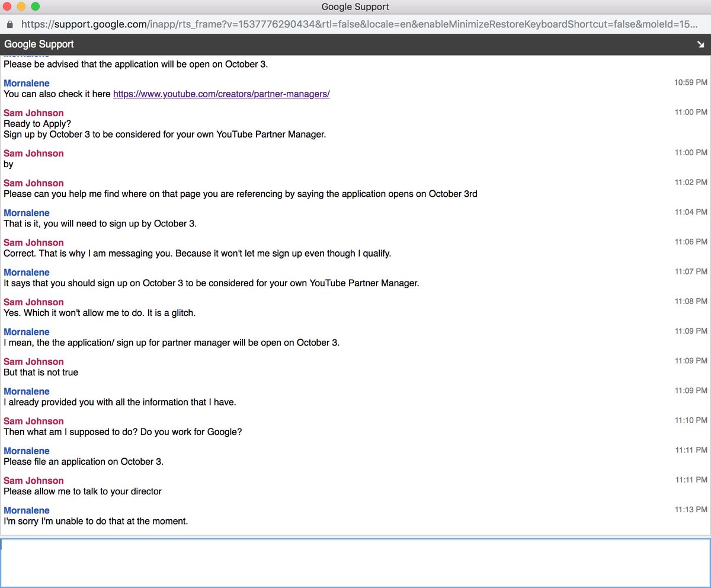Click the 11:02 PM timestamp
Image resolution: width=711 pixels, height=588 pixels.
click(691, 182)
